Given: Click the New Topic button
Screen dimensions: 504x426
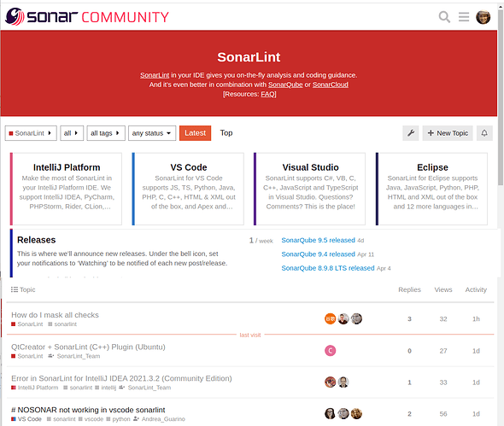Looking at the screenshot, I should (448, 133).
